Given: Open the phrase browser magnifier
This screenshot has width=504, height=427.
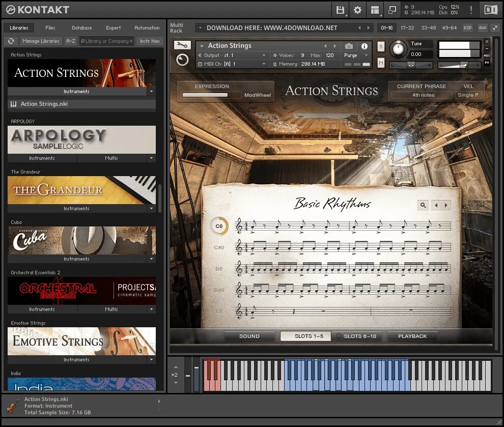Looking at the screenshot, I should tap(423, 205).
